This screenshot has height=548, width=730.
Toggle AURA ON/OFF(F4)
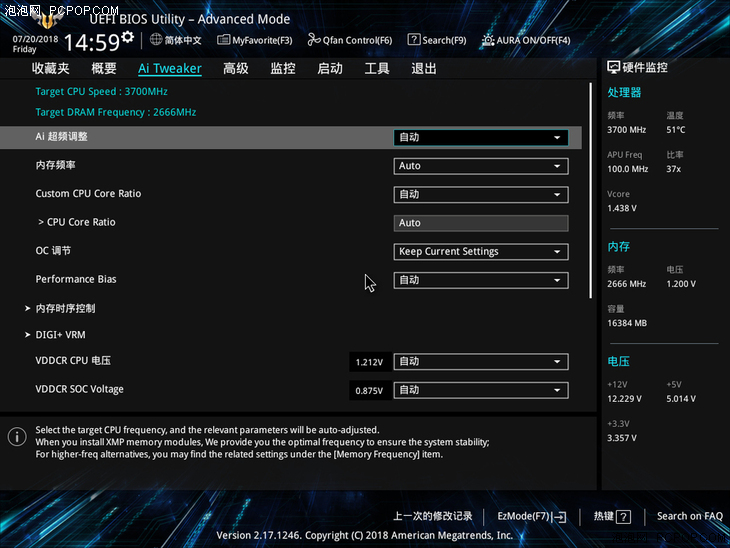click(526, 40)
